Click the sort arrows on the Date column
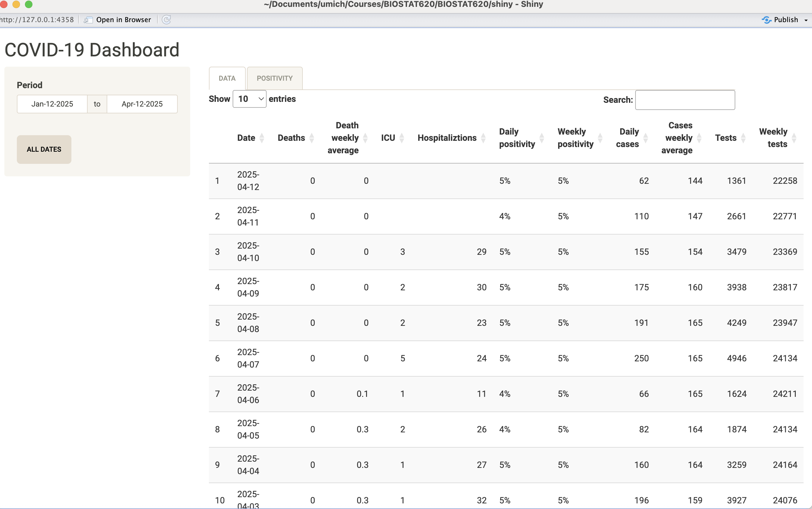Viewport: 812px width, 509px height. coord(262,138)
